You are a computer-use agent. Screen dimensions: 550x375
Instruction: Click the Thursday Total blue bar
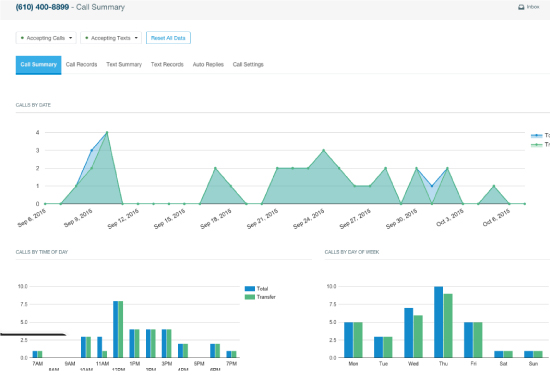[438, 322]
